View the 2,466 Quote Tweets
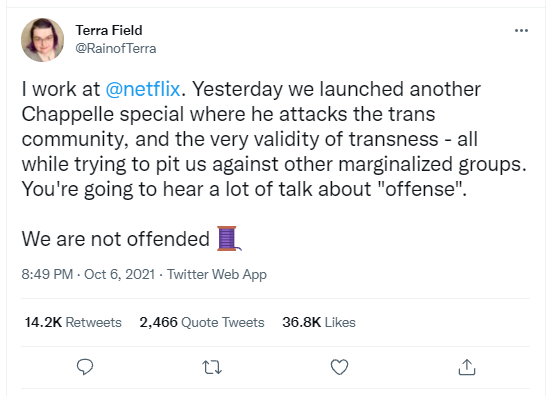Image resolution: width=551 pixels, height=396 pixels. pos(202,322)
